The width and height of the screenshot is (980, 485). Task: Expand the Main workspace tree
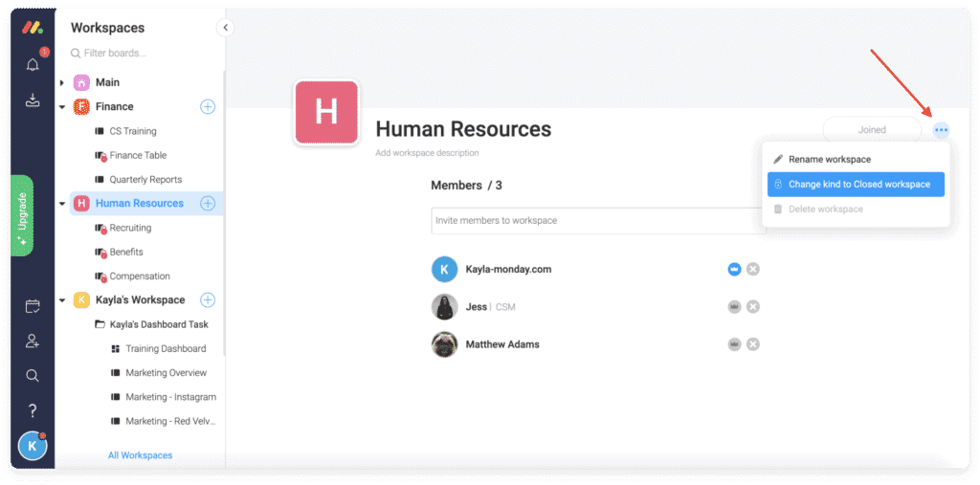click(62, 83)
